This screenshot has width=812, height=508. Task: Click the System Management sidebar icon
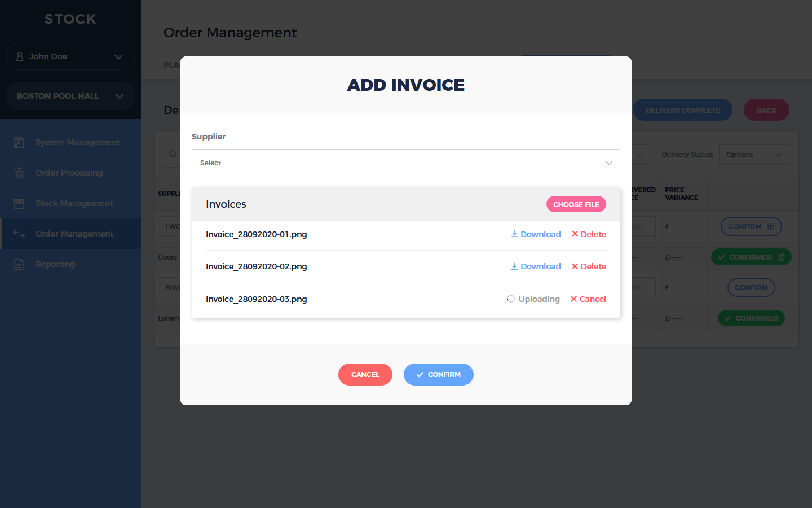tap(19, 142)
